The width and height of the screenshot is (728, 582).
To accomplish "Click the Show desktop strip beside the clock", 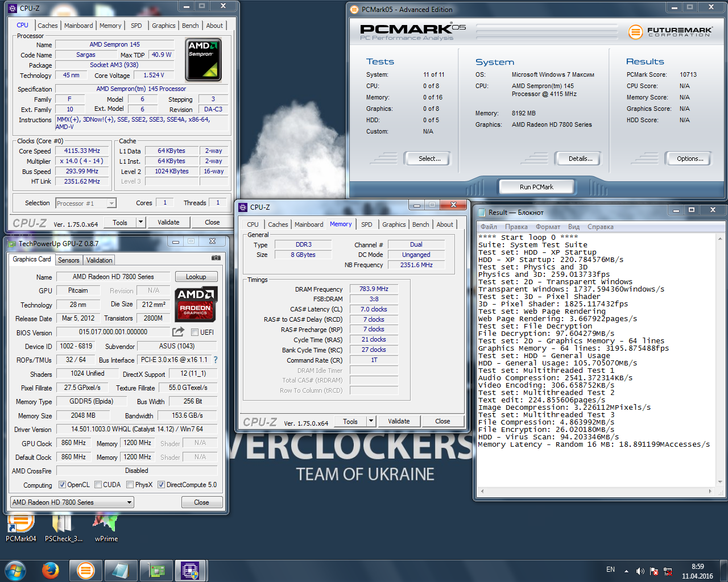I will point(723,571).
